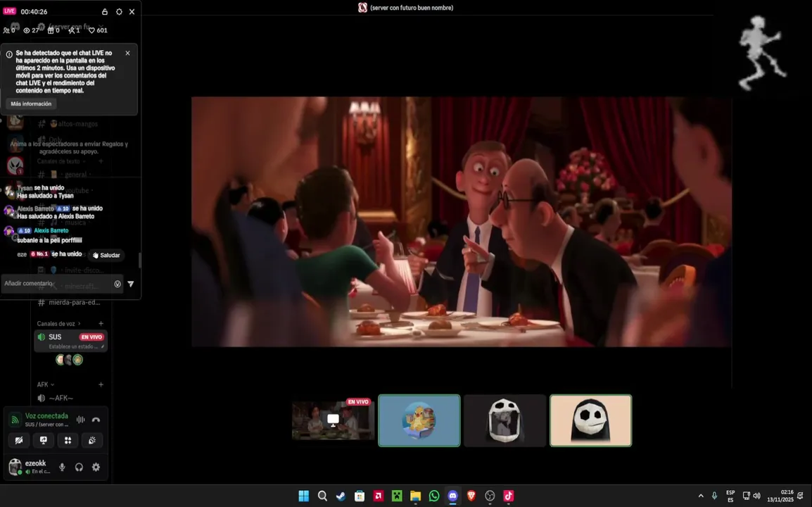Image resolution: width=812 pixels, height=507 pixels.
Task: Open activities launcher button
Action: 68,440
